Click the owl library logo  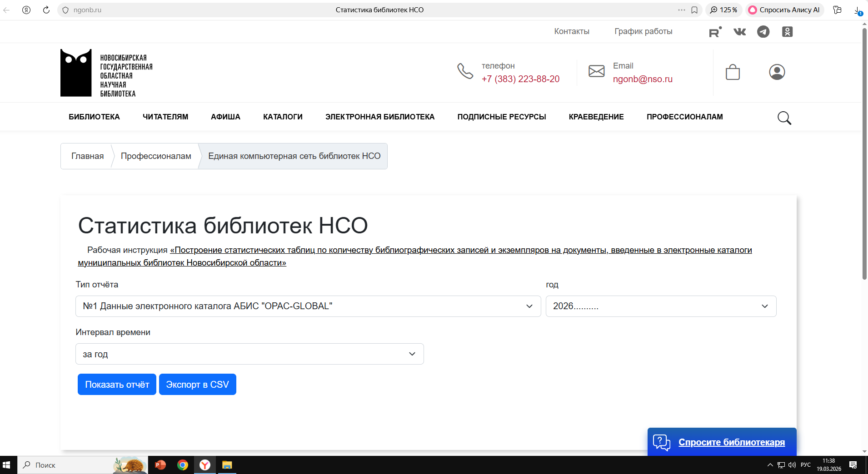(x=76, y=73)
